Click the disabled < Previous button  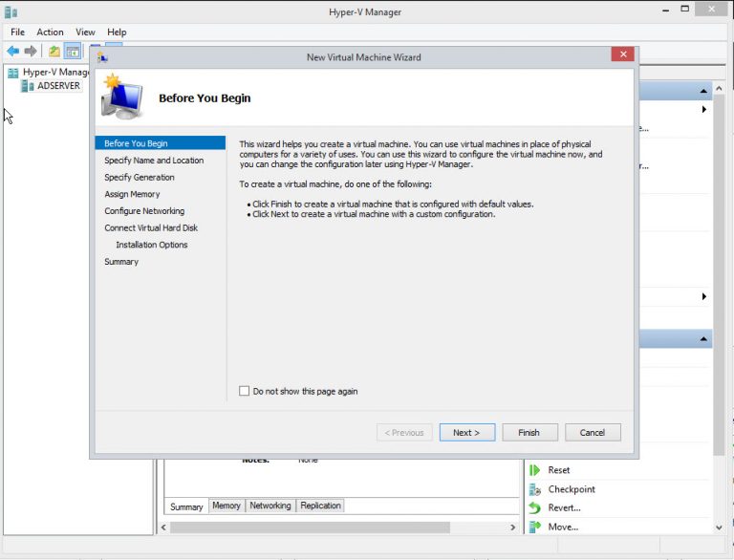[x=404, y=433]
